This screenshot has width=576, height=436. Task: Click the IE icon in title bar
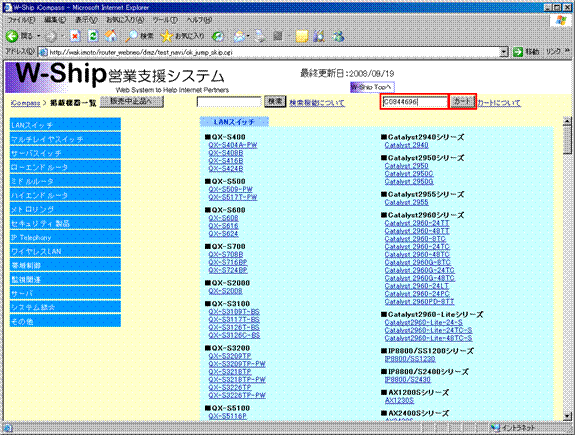click(x=7, y=7)
